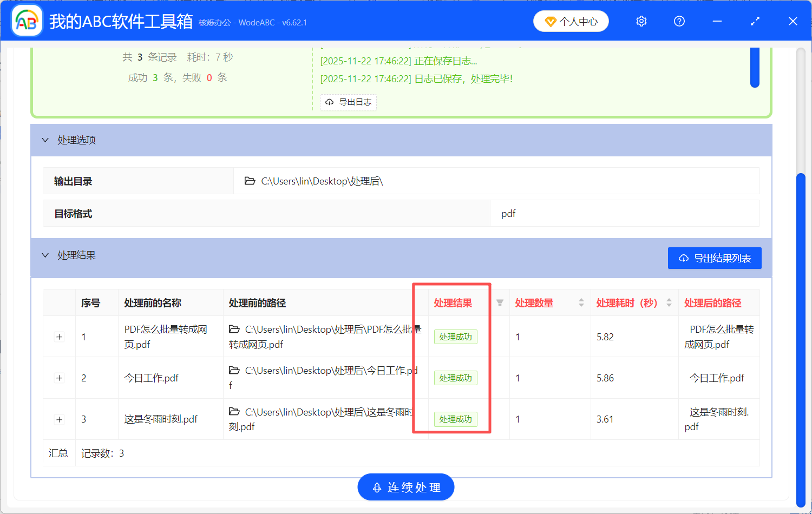Click the folder icon in the 今日工作.pdf path row
This screenshot has width=812, height=514.
(x=234, y=370)
